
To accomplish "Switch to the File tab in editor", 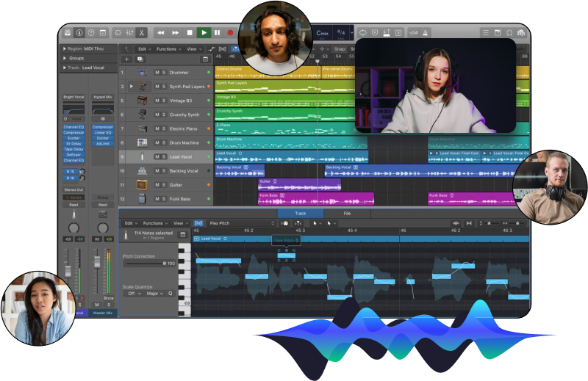I will click(347, 214).
